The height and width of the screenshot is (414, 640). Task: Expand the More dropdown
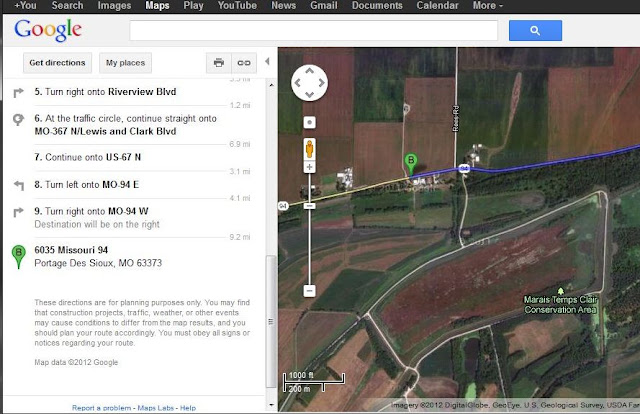pyautogui.click(x=487, y=5)
